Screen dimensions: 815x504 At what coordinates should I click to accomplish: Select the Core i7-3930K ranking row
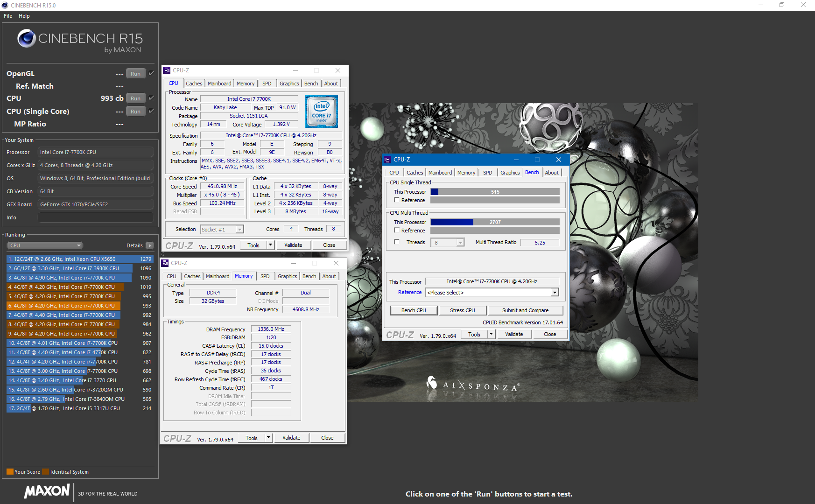click(80, 268)
